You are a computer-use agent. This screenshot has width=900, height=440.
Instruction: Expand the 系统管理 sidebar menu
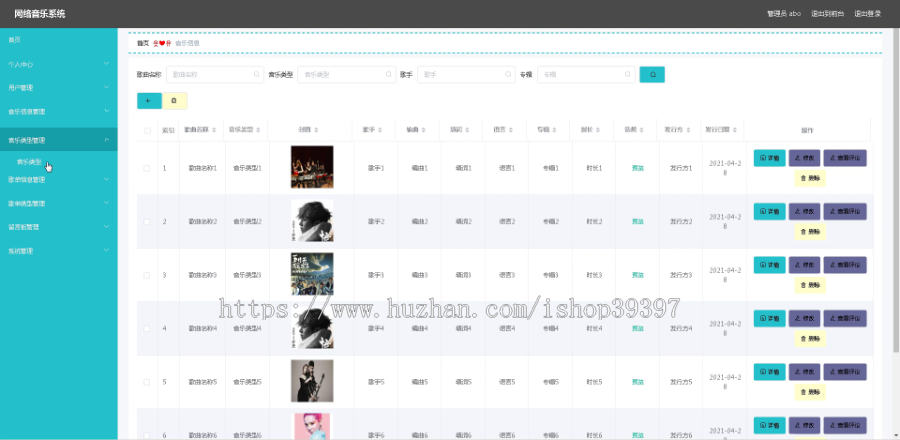coord(59,251)
